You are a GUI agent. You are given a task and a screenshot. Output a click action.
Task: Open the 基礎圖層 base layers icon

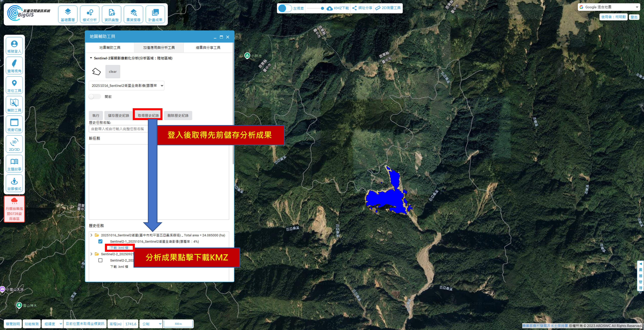point(68,15)
